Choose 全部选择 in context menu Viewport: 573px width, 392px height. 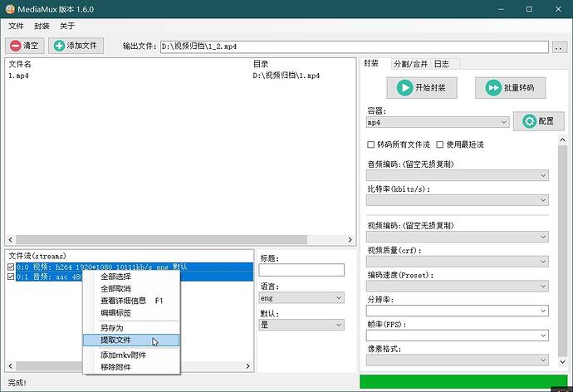pyautogui.click(x=131, y=277)
